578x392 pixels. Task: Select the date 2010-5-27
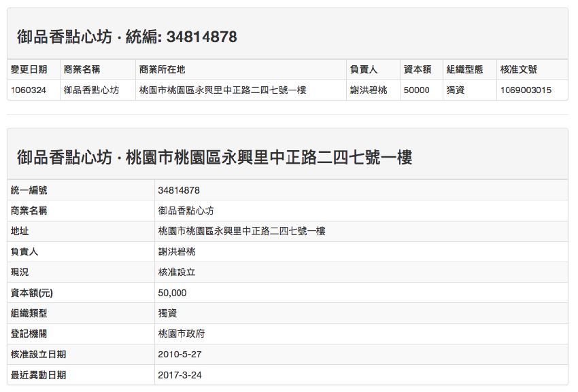coord(180,355)
